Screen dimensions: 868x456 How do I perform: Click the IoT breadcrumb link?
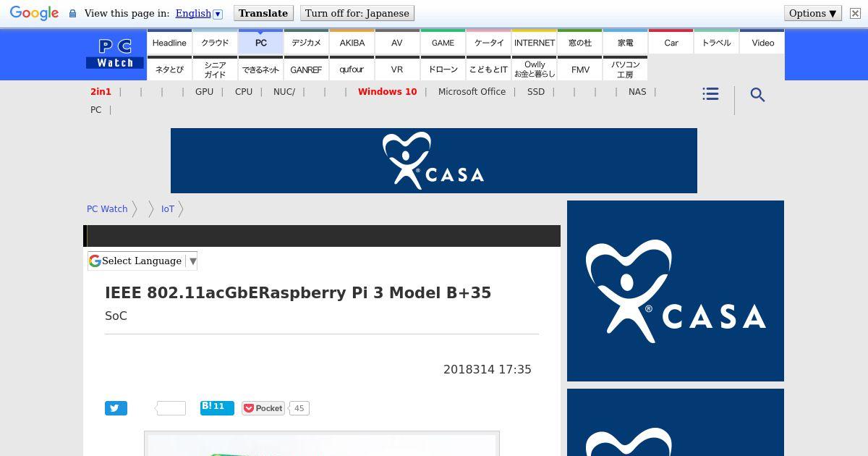coord(168,208)
